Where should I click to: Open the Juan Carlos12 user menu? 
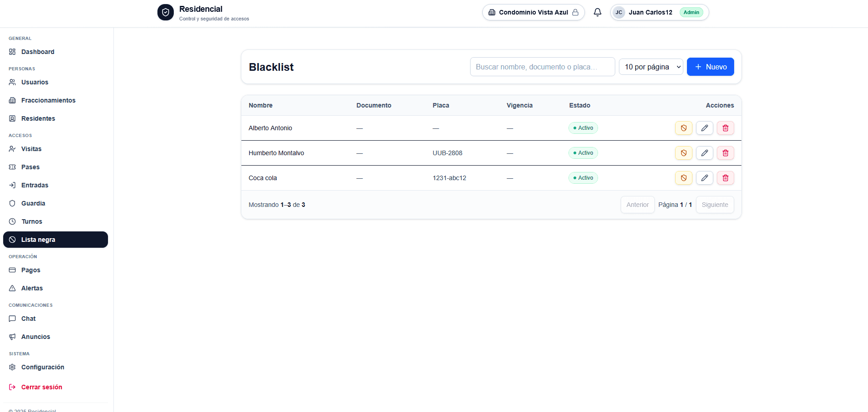659,12
